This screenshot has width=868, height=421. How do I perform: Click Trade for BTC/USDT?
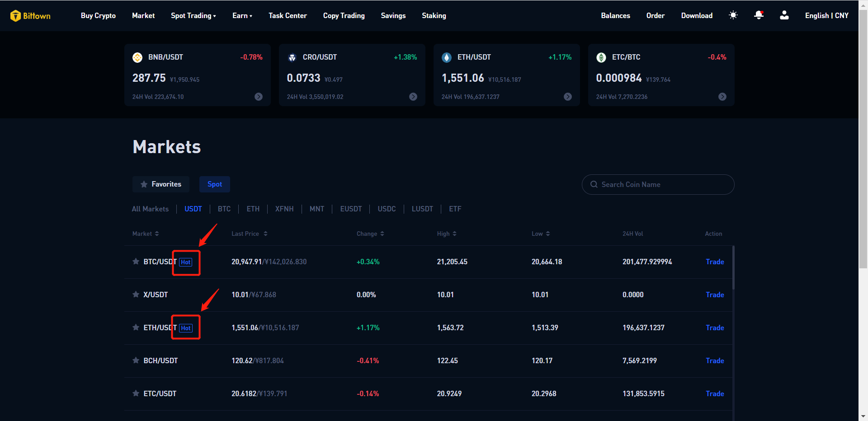pos(715,262)
